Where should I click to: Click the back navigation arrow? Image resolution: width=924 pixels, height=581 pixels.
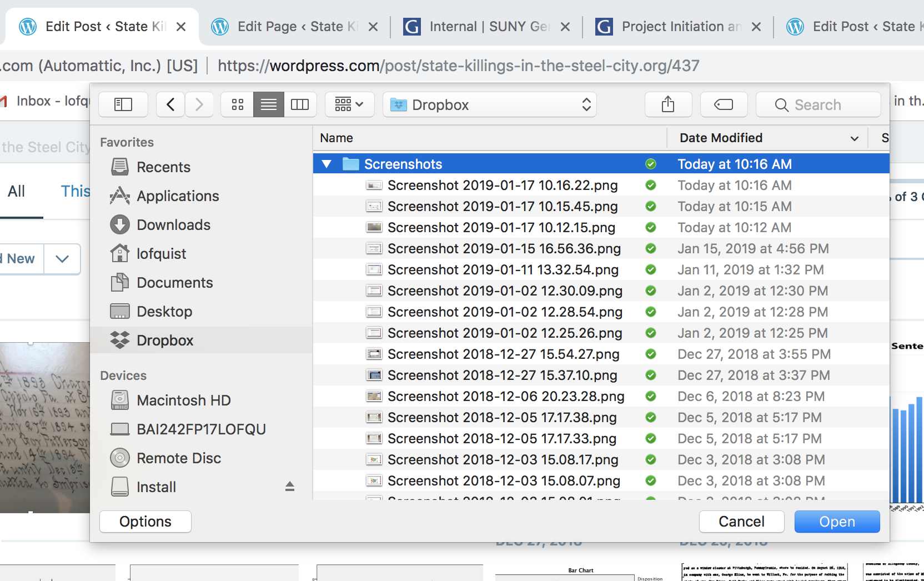[170, 104]
